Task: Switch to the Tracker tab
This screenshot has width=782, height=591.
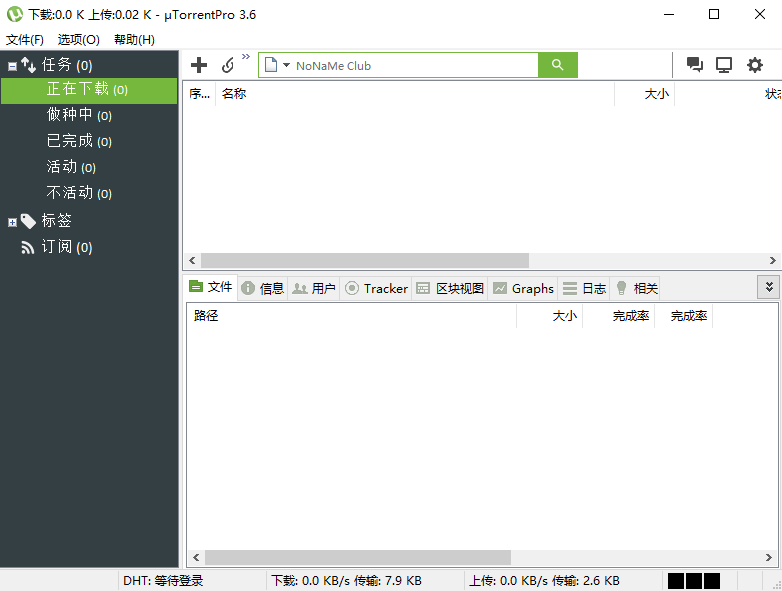Action: coord(376,288)
